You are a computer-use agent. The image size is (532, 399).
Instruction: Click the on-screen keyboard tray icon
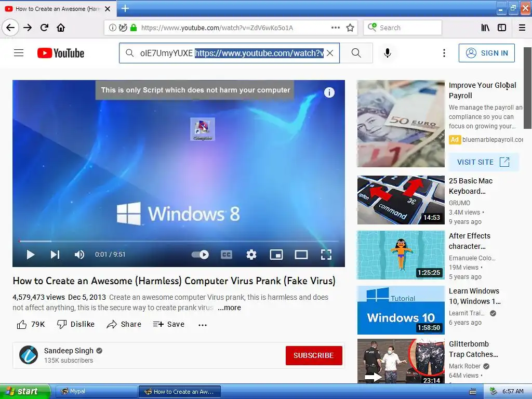coord(473,392)
